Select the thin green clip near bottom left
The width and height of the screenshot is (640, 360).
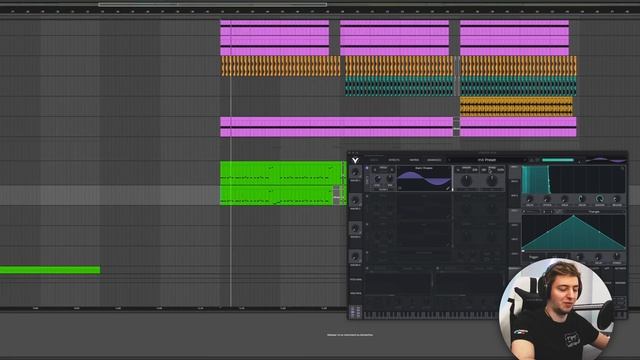[50, 270]
